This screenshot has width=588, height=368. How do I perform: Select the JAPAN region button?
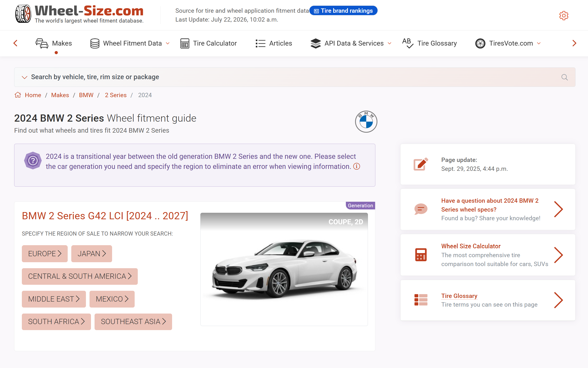click(91, 254)
